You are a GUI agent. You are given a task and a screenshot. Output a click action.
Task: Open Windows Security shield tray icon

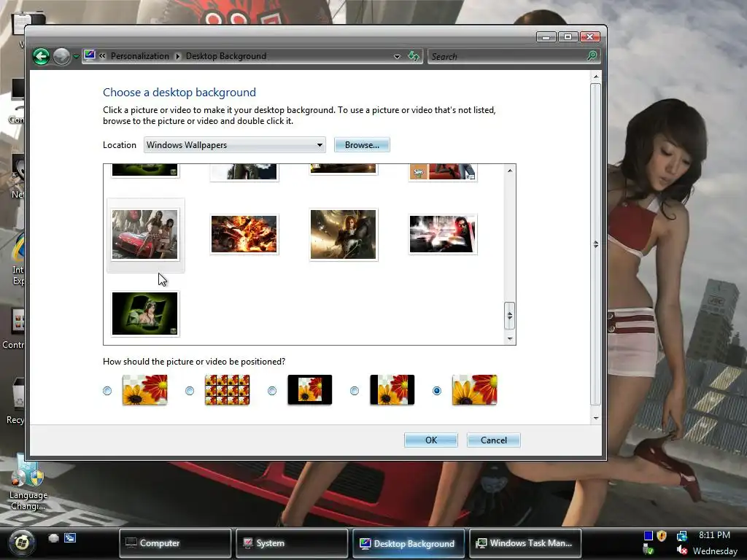(662, 536)
